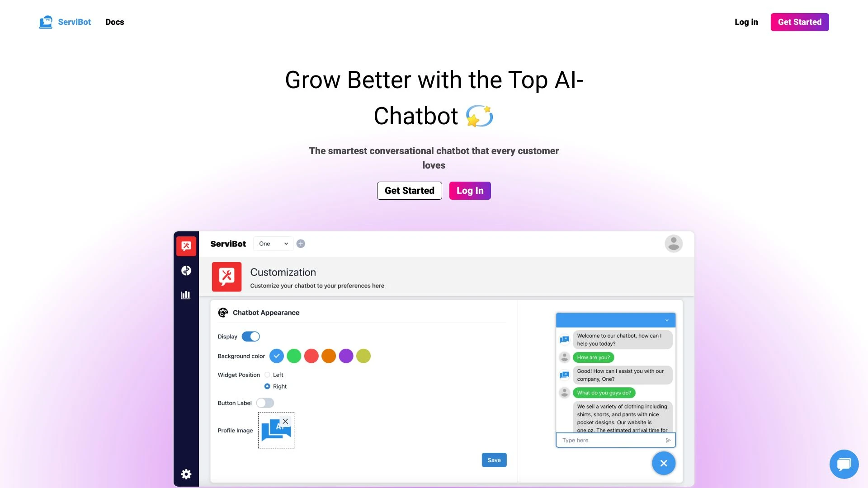Viewport: 868px width, 488px height.
Task: Expand the workspace selector dropdown 'One'
Action: coord(272,244)
